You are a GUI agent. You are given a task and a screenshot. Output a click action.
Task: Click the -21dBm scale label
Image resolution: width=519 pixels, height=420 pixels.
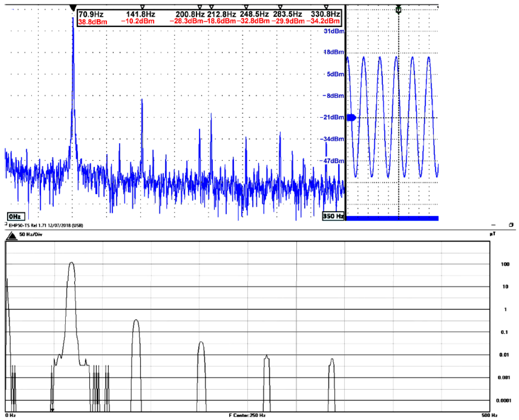(x=332, y=117)
